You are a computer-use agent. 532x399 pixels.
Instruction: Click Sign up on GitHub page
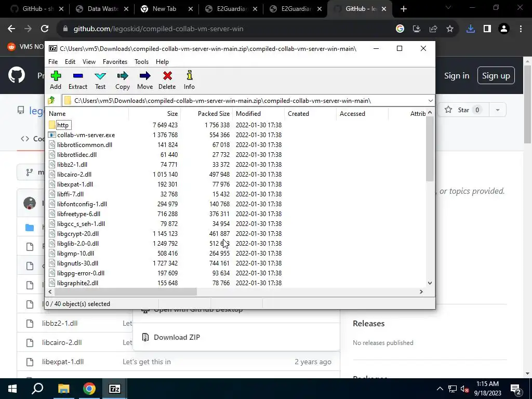tap(496, 76)
